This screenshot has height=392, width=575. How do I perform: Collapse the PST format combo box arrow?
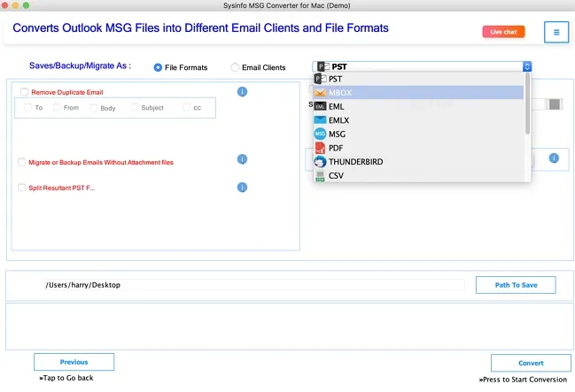click(x=527, y=66)
